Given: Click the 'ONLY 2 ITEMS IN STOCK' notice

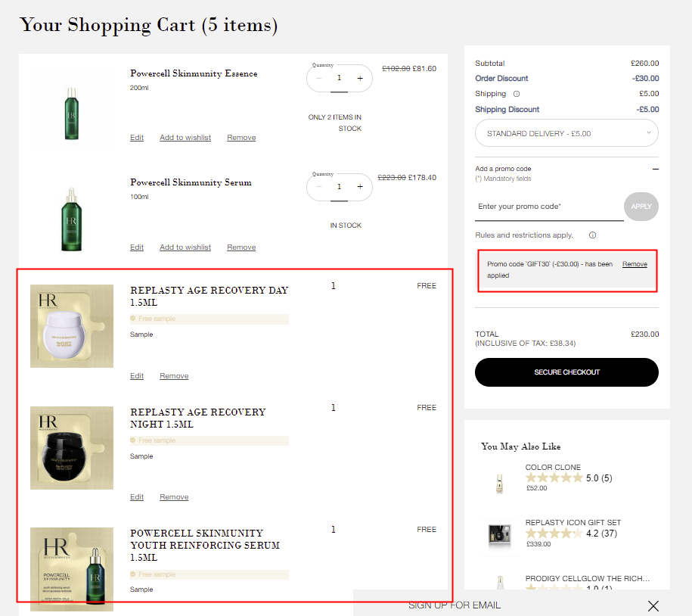Looking at the screenshot, I should pos(335,123).
